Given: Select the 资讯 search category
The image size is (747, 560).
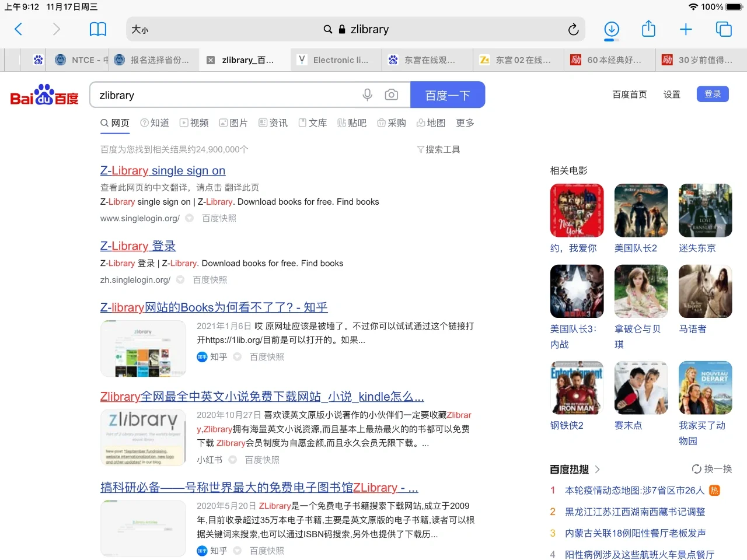Looking at the screenshot, I should [x=273, y=123].
